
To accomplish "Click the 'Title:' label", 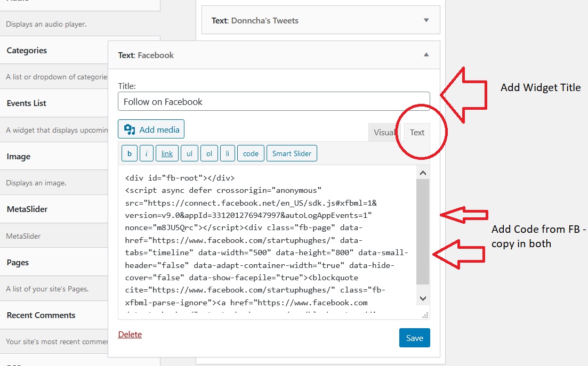I will click(127, 86).
